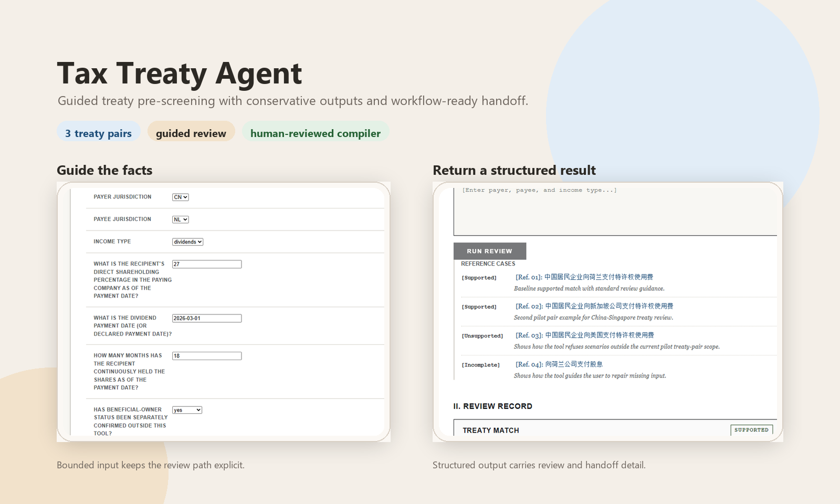Click the RUN REVIEW button

(489, 251)
